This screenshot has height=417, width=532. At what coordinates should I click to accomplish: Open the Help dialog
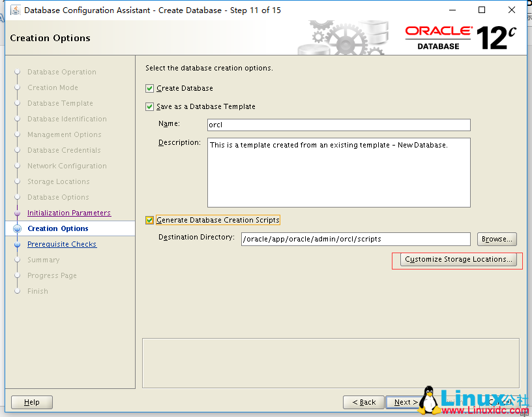click(31, 402)
